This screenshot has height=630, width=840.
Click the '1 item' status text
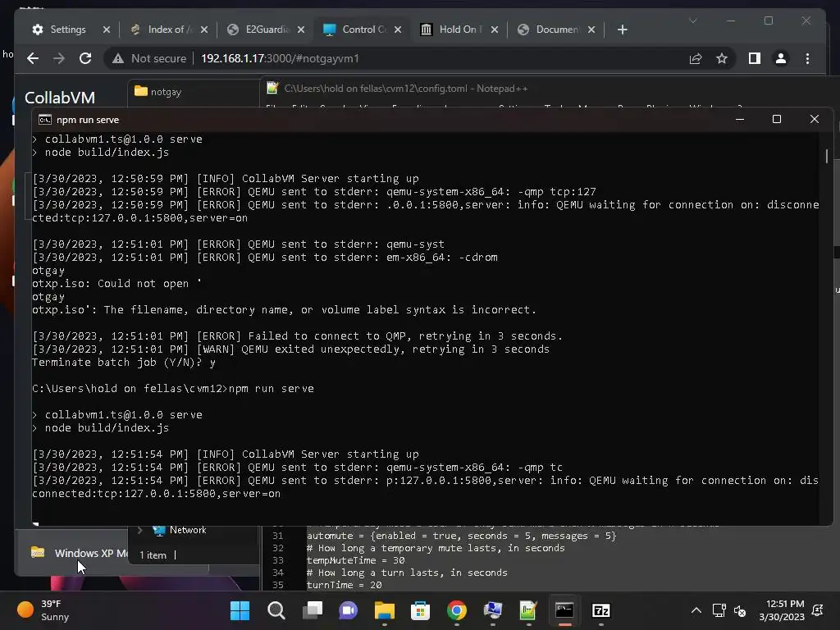pos(153,555)
